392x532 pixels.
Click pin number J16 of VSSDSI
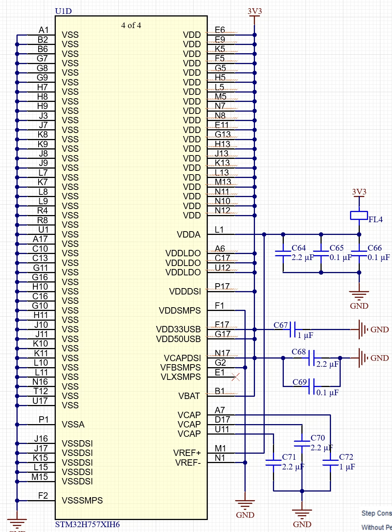[x=41, y=439]
